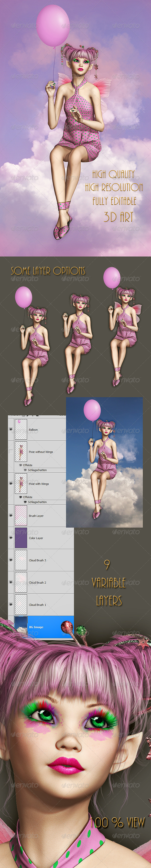Screen dimensions: 151x868
Task: Toggle Effekte eye under Pixie with Wings
Action: tap(20, 497)
